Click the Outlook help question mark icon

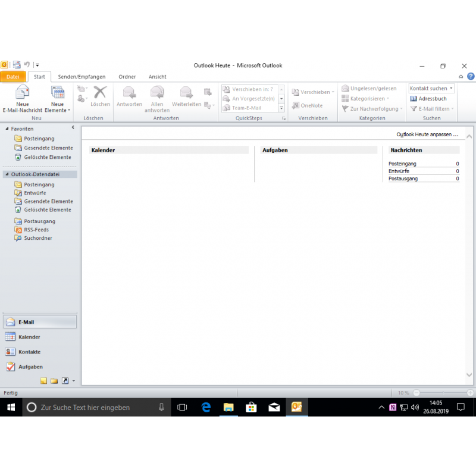pos(470,77)
